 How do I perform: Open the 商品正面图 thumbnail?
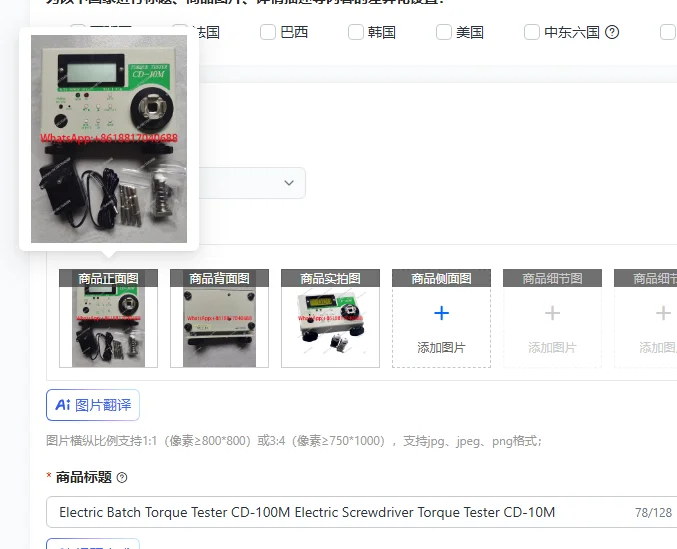[x=108, y=319]
